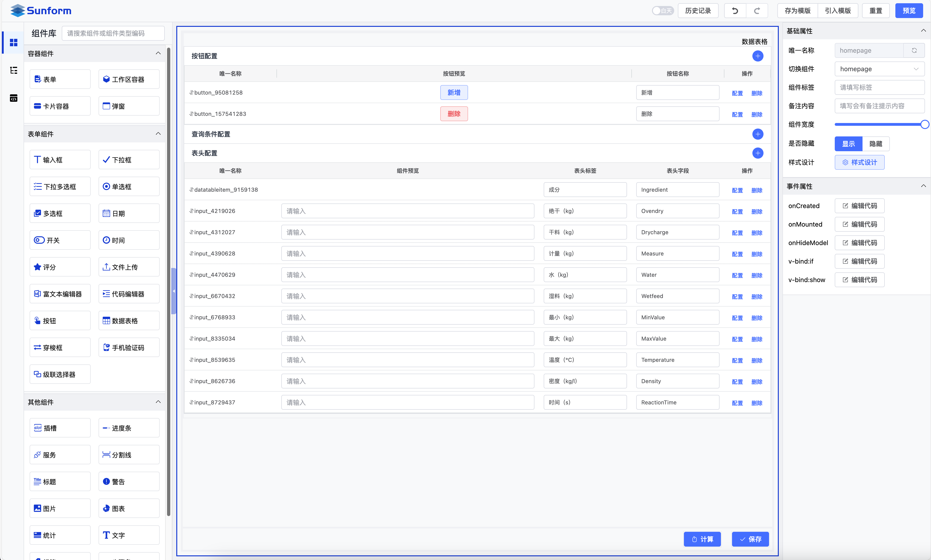Pick the 输入框 input component
The height and width of the screenshot is (560, 931).
click(x=60, y=160)
